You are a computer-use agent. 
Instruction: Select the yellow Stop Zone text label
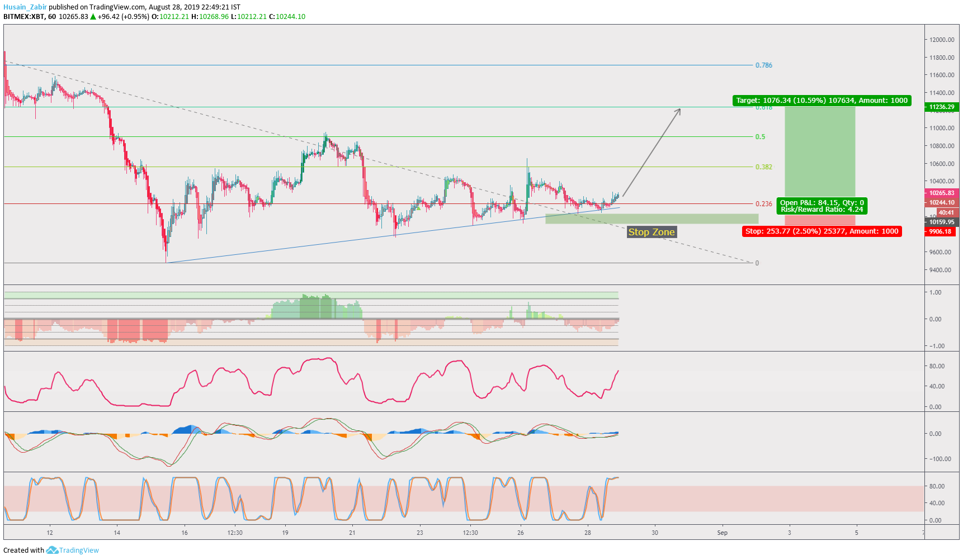tap(652, 232)
